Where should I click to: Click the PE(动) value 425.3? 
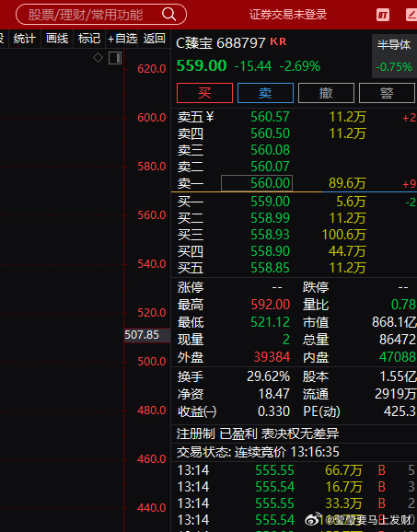400,411
